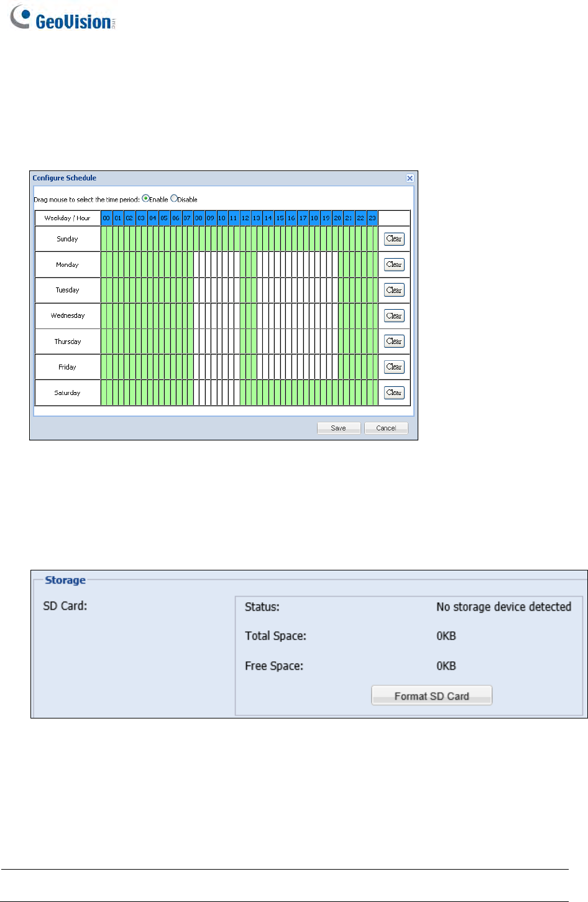Clear the Monday schedule row

394,264
